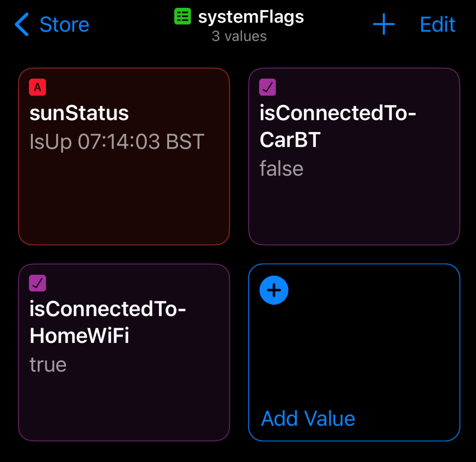Tap the red text type icon on sunStatus
This screenshot has width=476, height=462.
tap(37, 88)
